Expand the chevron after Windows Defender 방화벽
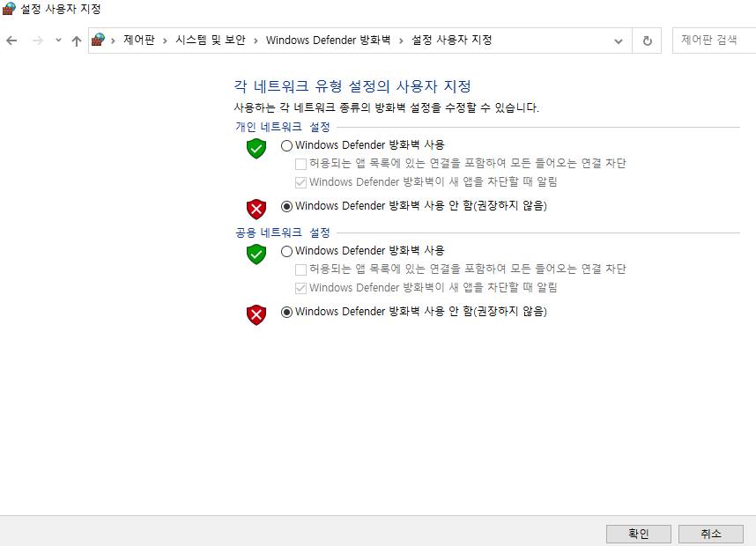This screenshot has width=756, height=546. [x=401, y=41]
